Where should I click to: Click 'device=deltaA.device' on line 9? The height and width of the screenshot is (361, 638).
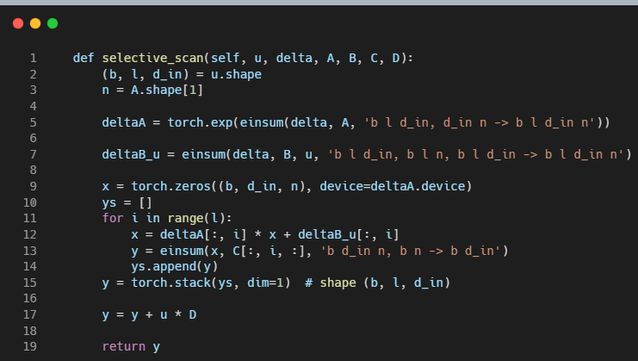pyautogui.click(x=392, y=186)
